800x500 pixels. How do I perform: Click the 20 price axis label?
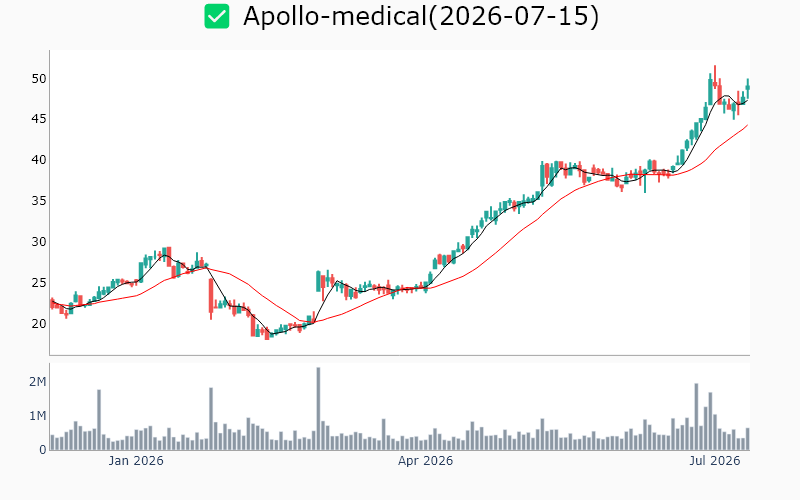coord(39,323)
